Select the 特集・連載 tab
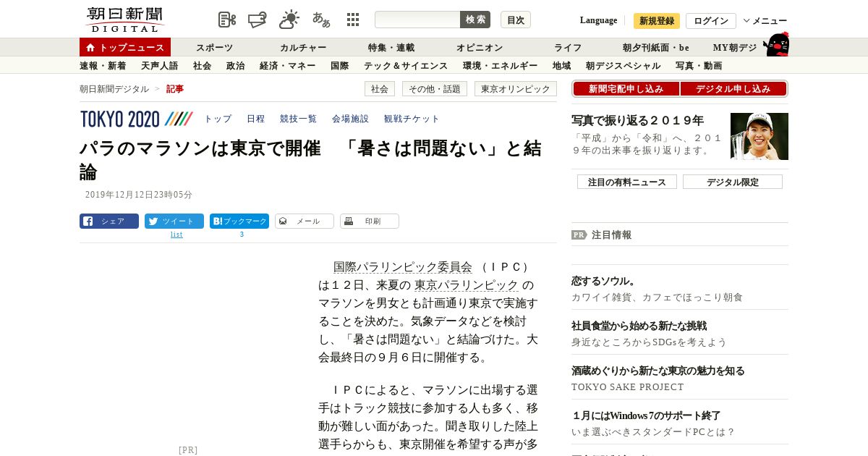Image resolution: width=868 pixels, height=456 pixels. coord(391,47)
